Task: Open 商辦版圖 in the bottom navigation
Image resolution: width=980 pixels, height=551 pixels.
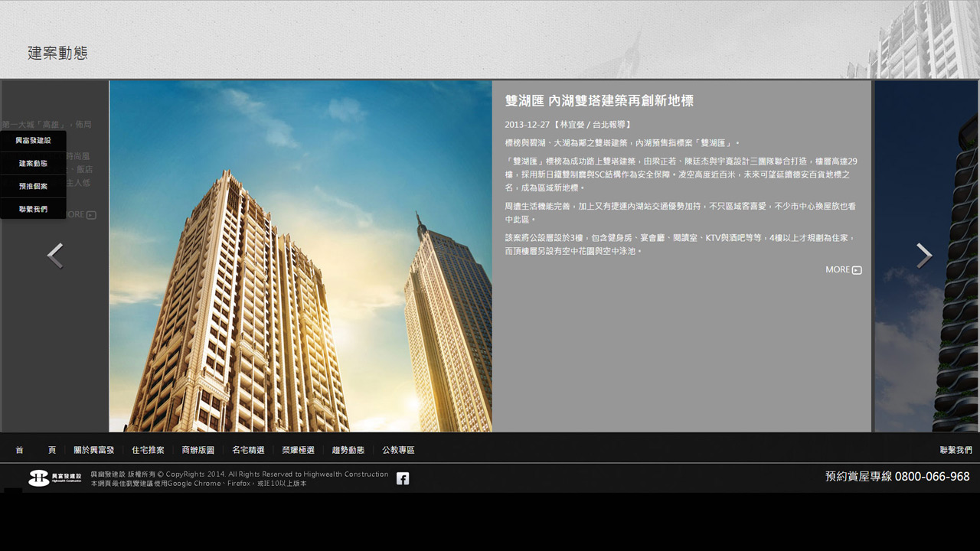Action: (x=198, y=450)
